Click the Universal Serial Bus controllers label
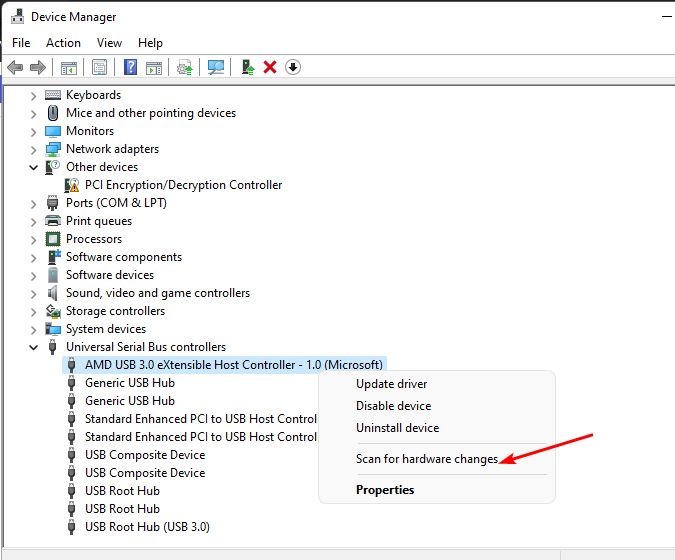 [146, 347]
